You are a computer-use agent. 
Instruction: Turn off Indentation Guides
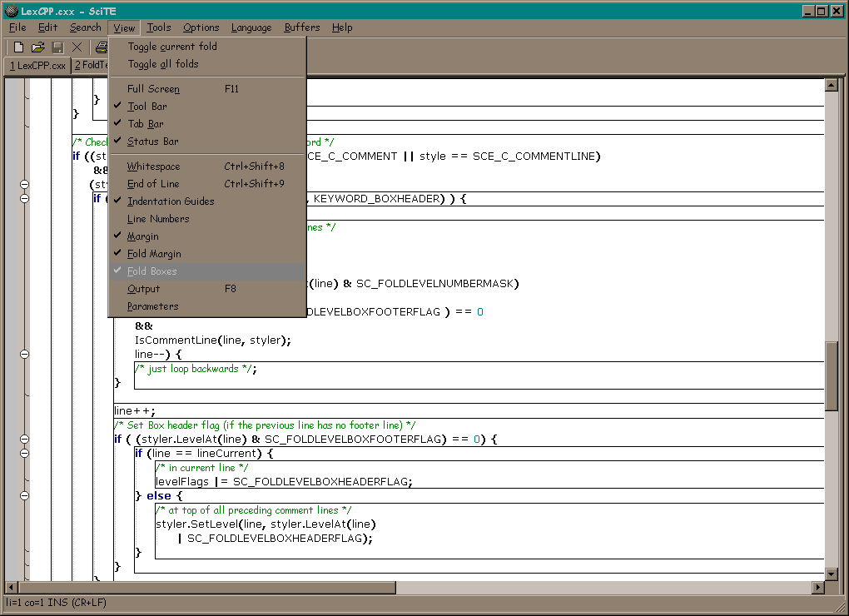170,201
